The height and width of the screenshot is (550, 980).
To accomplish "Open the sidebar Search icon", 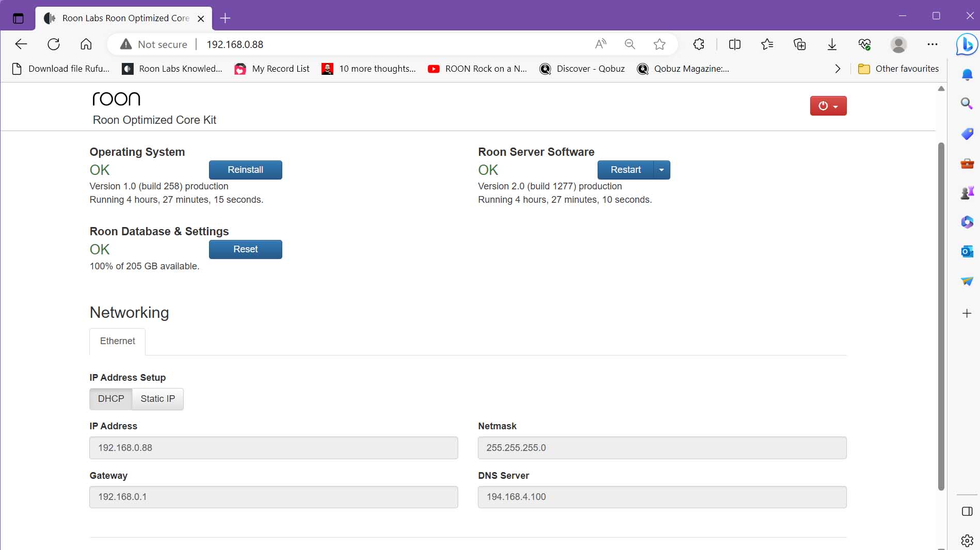I will coord(967,103).
